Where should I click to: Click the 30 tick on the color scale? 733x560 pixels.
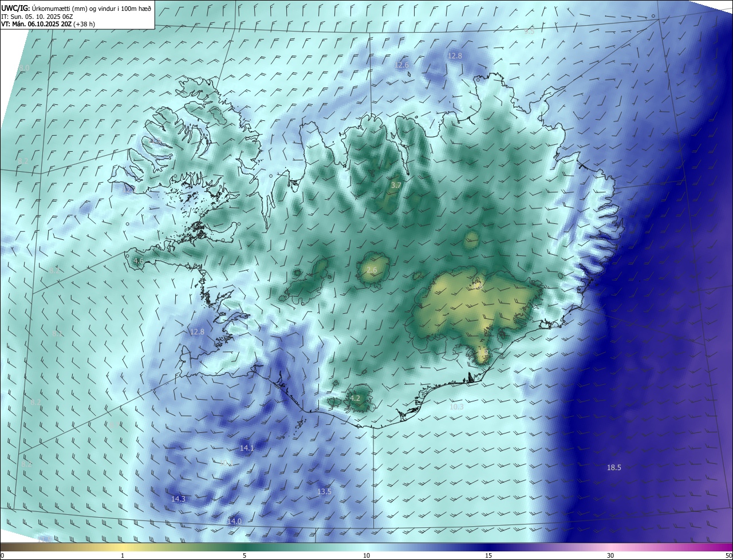click(610, 555)
